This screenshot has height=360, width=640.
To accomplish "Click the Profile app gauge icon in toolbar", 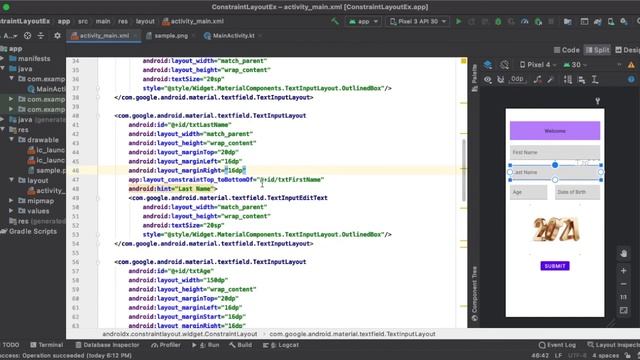I will 524,21.
